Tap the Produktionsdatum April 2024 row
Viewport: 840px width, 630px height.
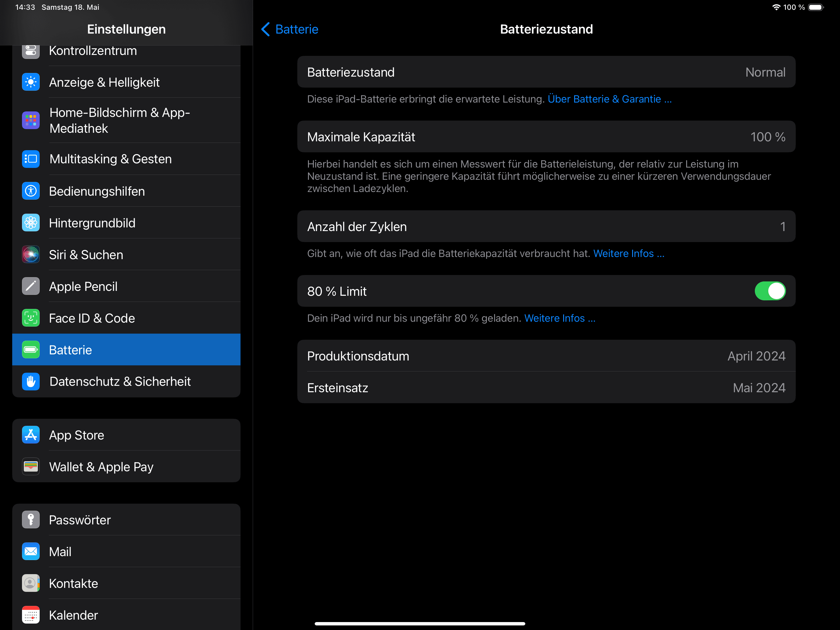point(546,356)
